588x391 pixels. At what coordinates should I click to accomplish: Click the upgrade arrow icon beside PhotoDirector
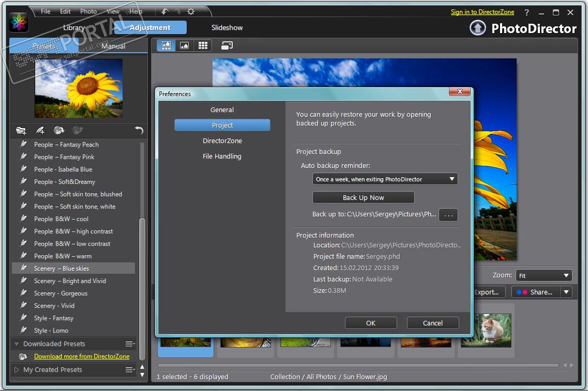click(x=478, y=28)
